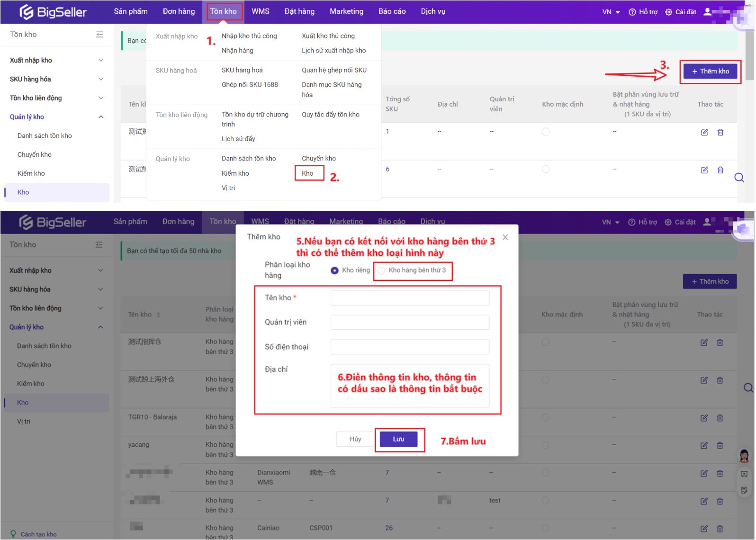Click the BigSeller logo
This screenshot has width=756, height=540.
pos(53,12)
